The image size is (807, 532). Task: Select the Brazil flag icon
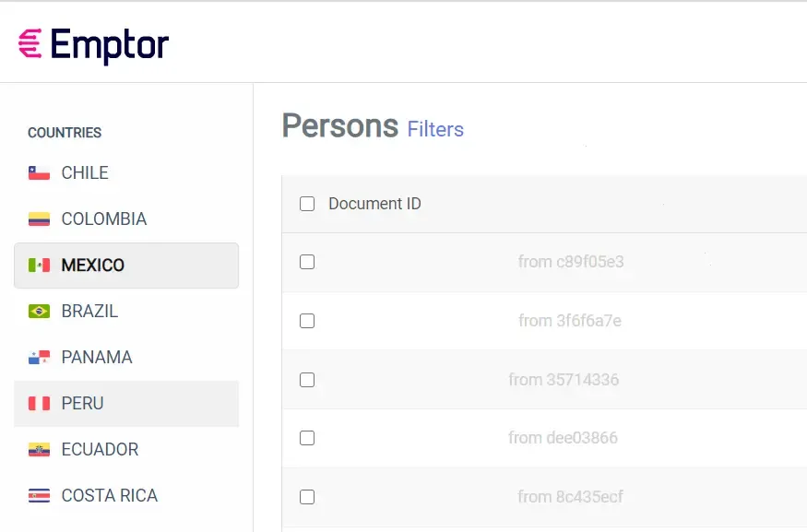point(37,311)
